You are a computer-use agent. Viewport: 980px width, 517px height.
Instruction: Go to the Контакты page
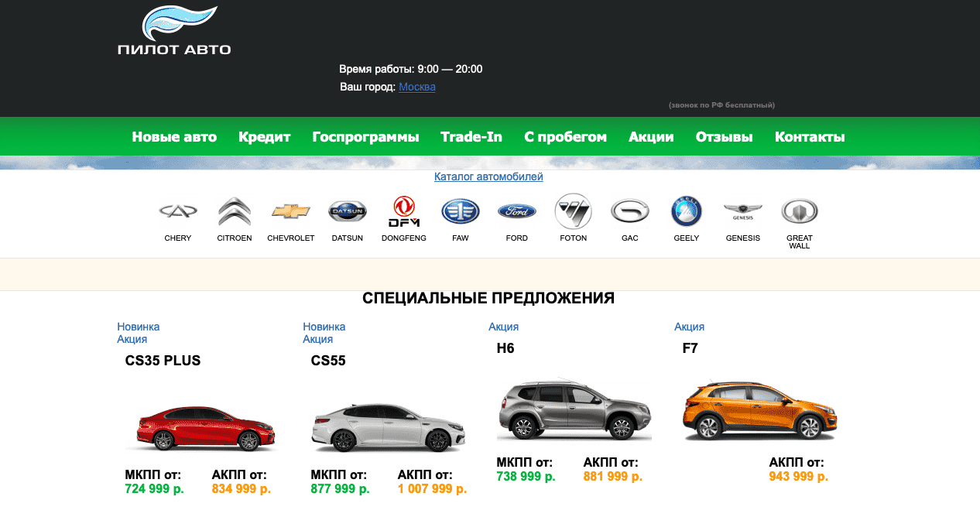coord(809,136)
